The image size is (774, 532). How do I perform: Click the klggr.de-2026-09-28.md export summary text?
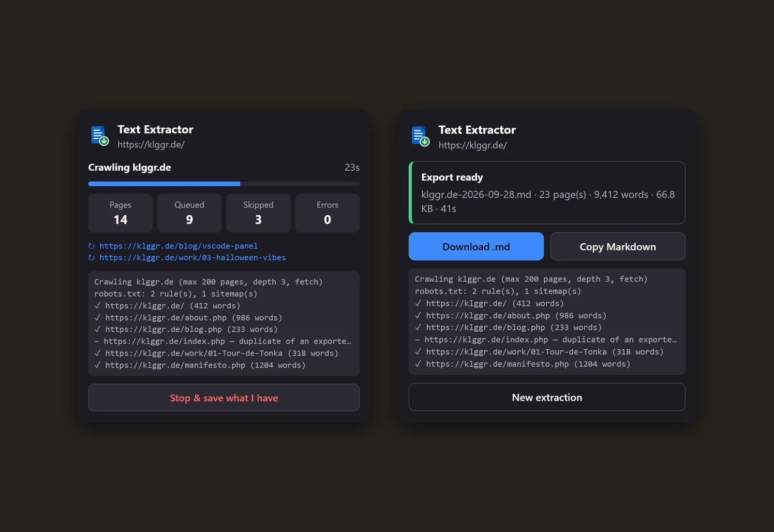pyautogui.click(x=548, y=202)
